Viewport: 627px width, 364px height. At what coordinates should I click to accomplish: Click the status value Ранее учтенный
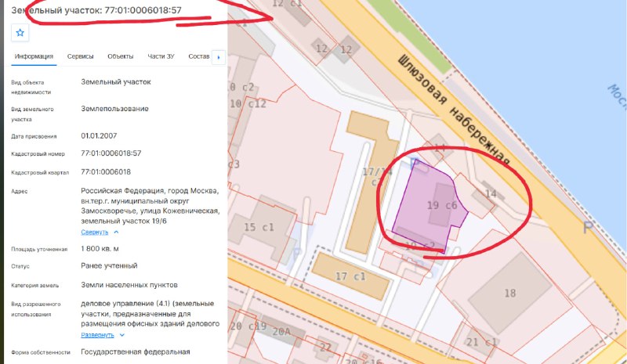pyautogui.click(x=109, y=266)
